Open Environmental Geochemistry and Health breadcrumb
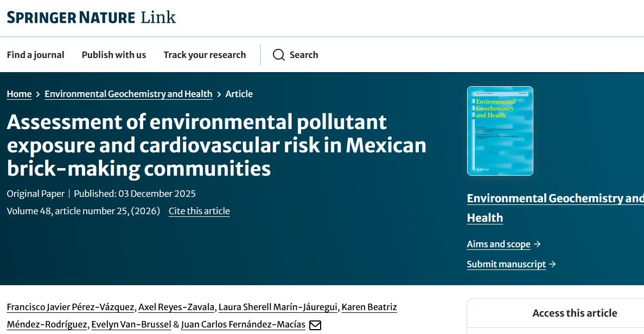 point(128,94)
